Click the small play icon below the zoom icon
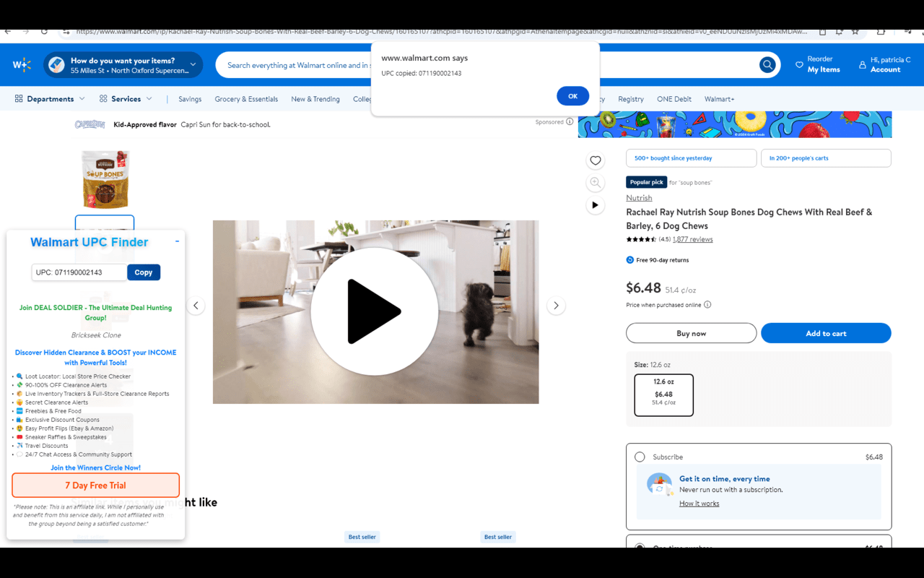Image resolution: width=924 pixels, height=578 pixels. [x=595, y=205]
